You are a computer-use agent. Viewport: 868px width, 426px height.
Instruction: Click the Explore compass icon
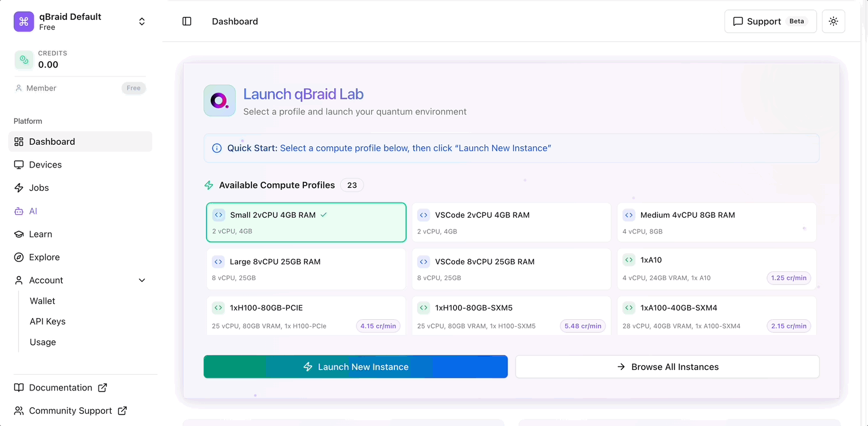(x=19, y=257)
